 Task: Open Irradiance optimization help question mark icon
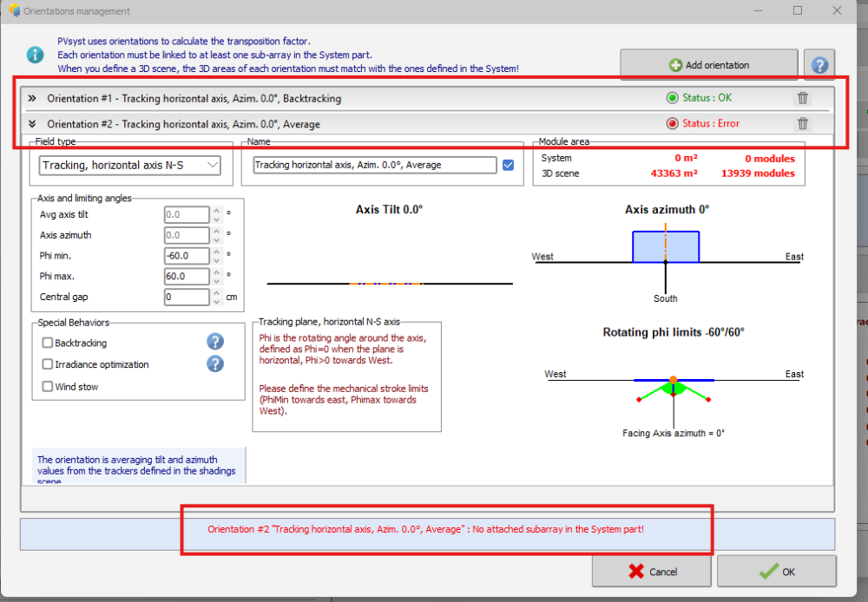pyautogui.click(x=215, y=363)
